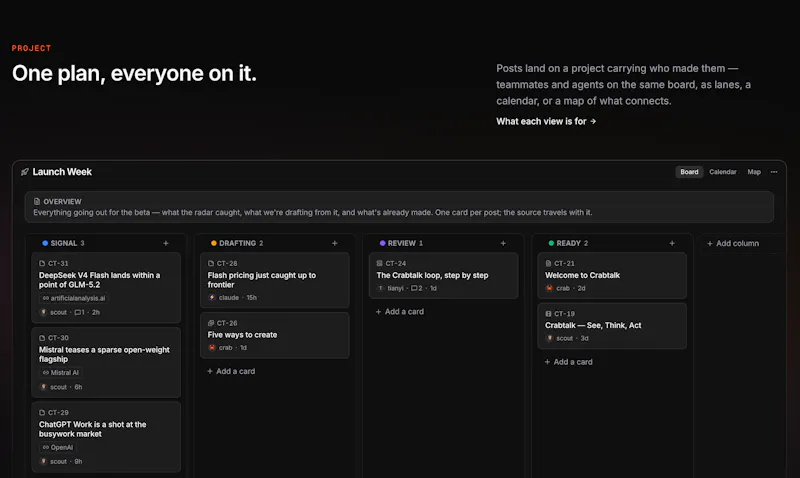This screenshot has height=478, width=800.
Task: Click the page icon next to CT-29
Action: click(x=42, y=412)
